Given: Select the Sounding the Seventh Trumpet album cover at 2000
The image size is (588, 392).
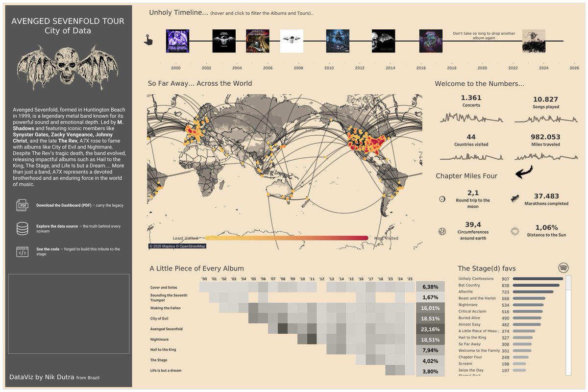Looking at the screenshot, I should [x=177, y=41].
